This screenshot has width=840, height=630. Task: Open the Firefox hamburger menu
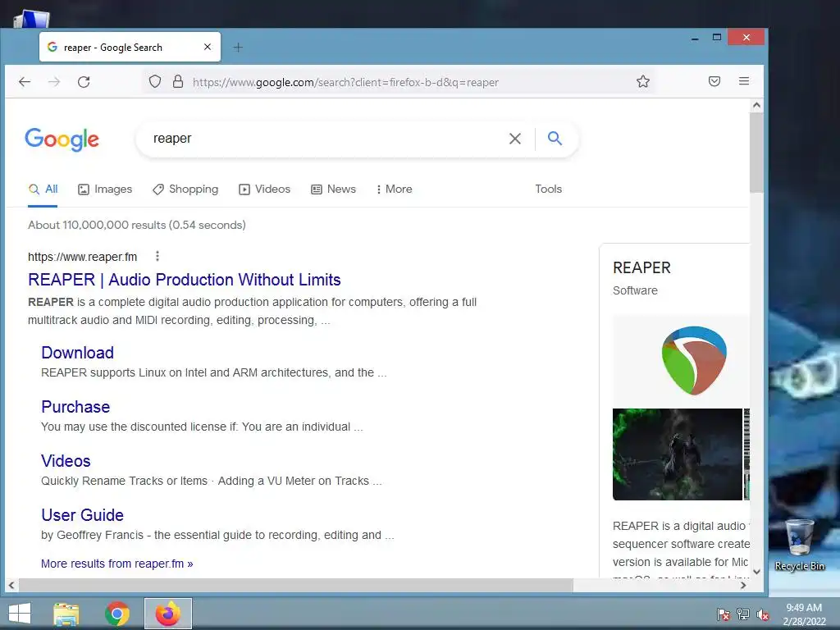743,81
